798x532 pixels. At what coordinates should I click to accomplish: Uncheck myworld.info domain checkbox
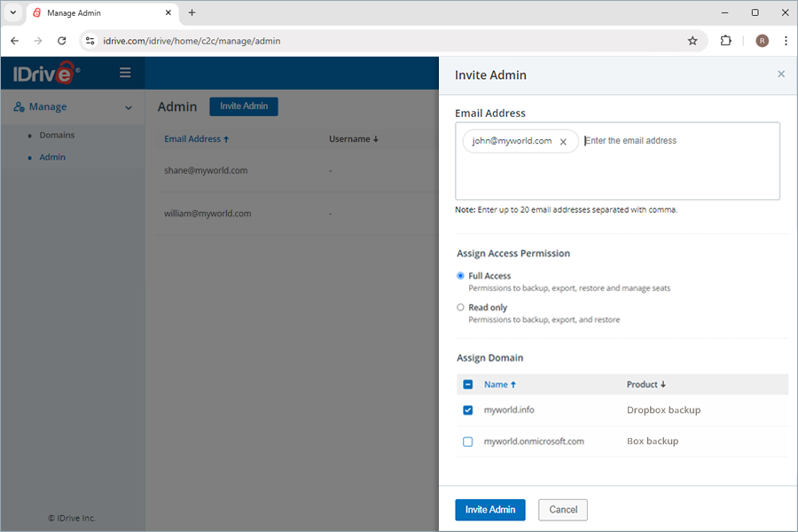click(x=467, y=410)
